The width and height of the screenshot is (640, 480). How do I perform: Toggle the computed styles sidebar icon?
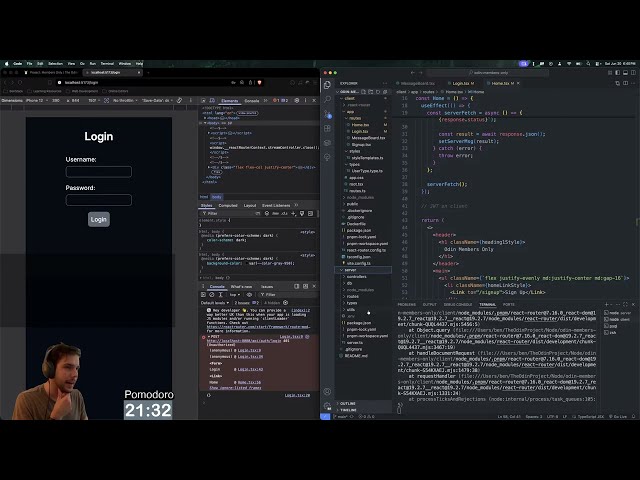pyautogui.click(x=311, y=213)
